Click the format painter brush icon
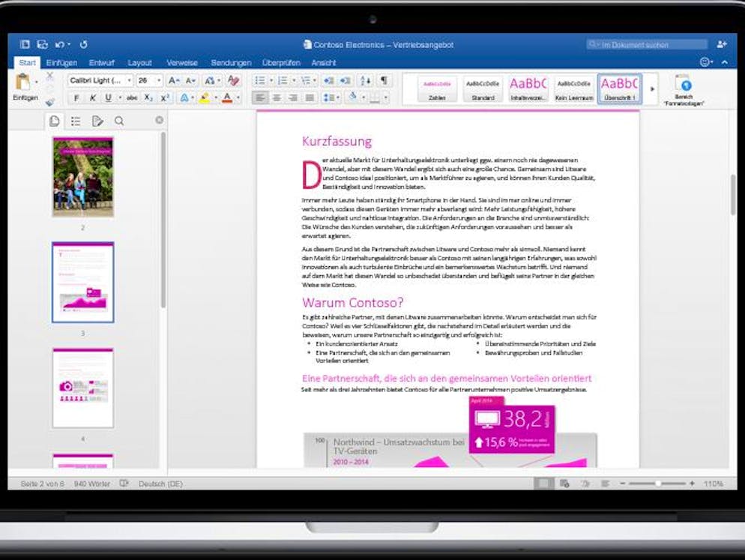Viewport: 745px width, 560px height. click(x=50, y=101)
